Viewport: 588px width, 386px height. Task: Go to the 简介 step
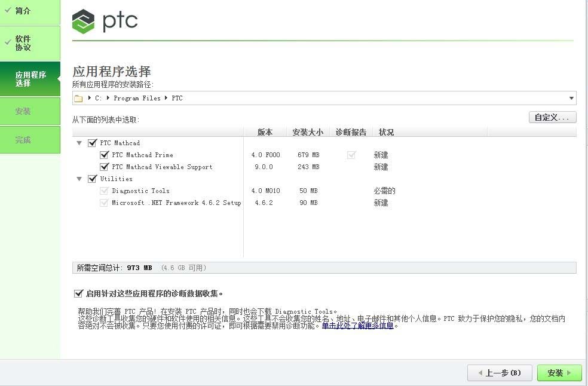30,11
